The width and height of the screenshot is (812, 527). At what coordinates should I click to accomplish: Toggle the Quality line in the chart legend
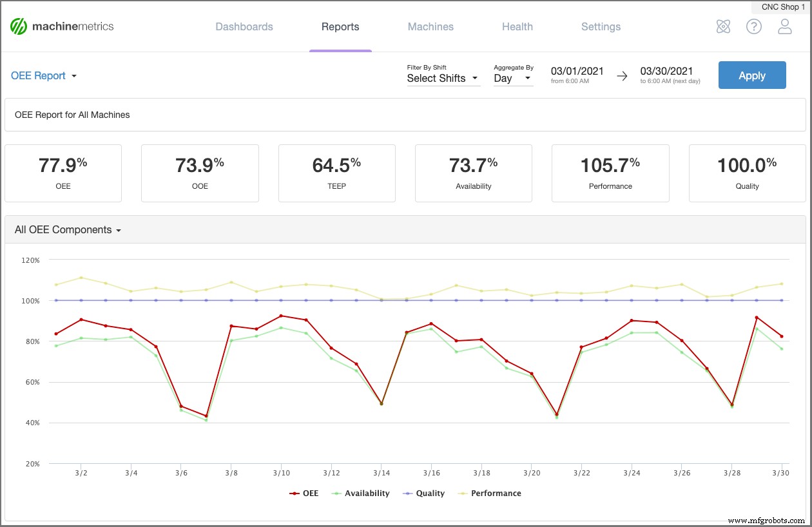pos(423,493)
